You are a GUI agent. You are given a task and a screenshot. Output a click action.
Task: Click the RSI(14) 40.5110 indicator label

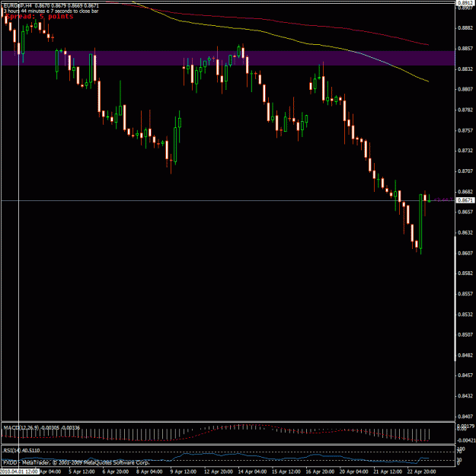click(21, 450)
